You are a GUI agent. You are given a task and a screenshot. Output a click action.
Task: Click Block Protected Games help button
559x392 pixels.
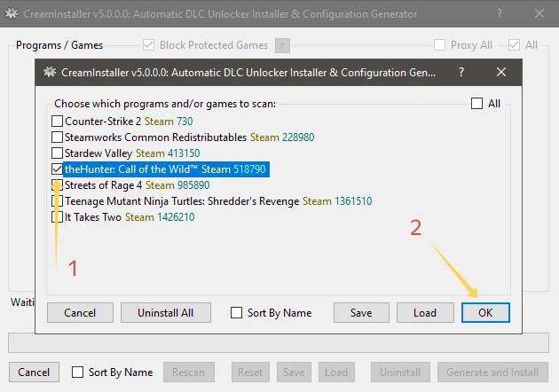282,45
